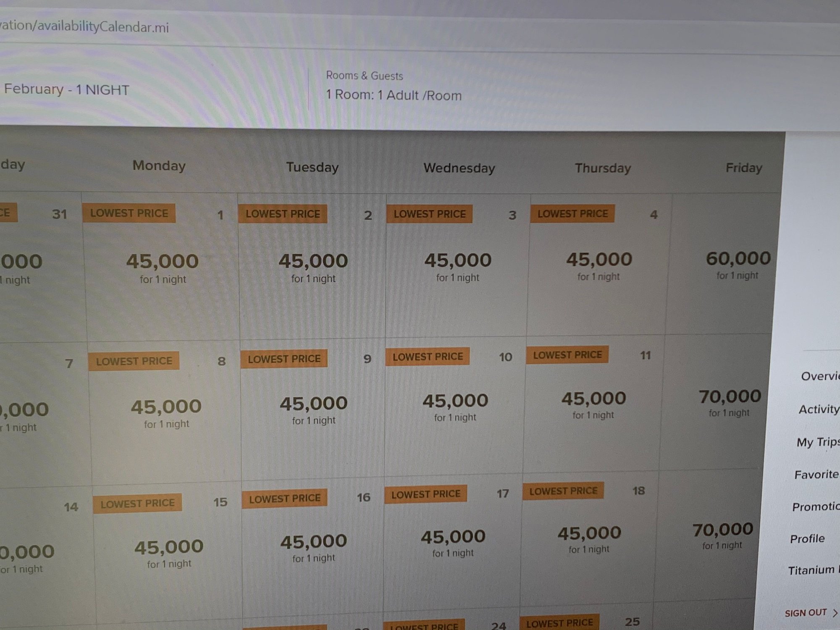Viewport: 840px width, 630px height.
Task: Click the Titanium status link
Action: click(x=811, y=570)
